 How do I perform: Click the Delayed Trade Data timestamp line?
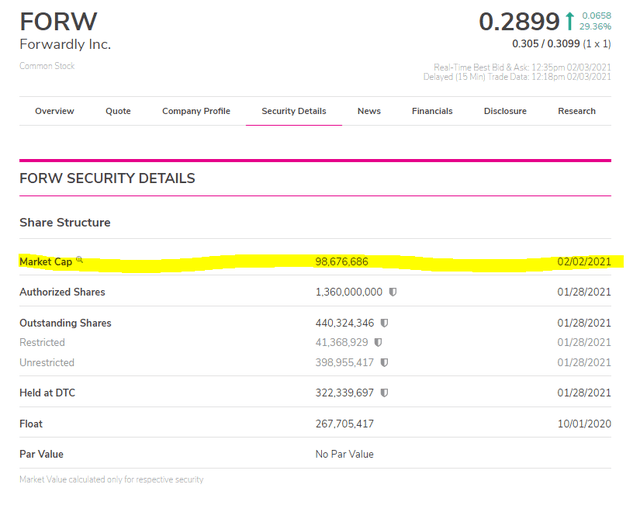517,77
